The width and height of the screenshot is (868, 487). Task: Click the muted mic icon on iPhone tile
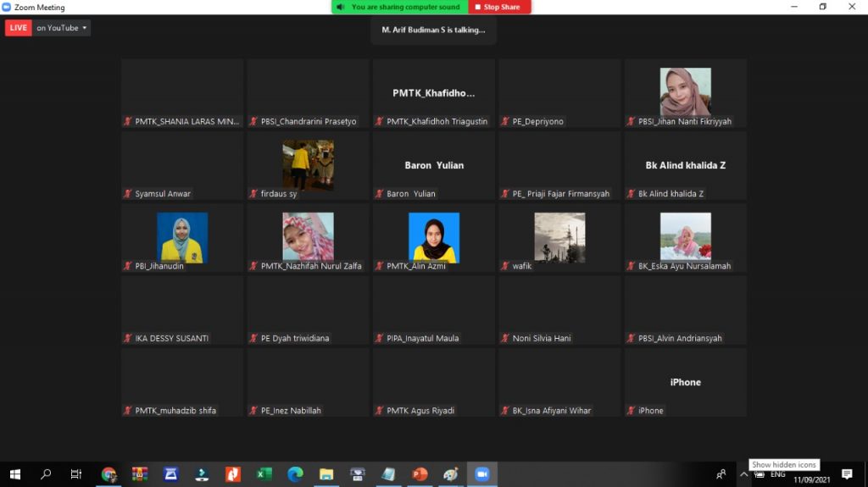[x=631, y=411]
